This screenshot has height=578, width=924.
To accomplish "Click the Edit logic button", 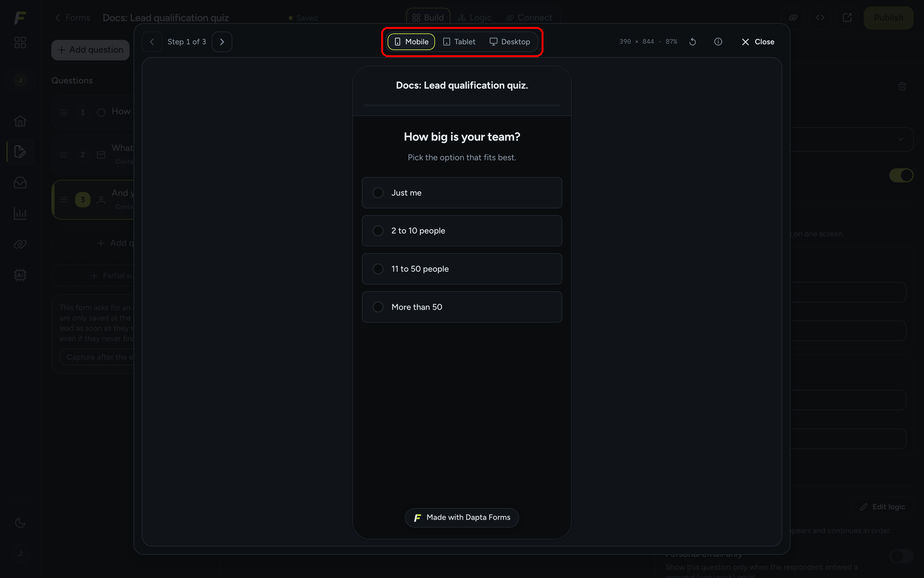I will (x=882, y=506).
